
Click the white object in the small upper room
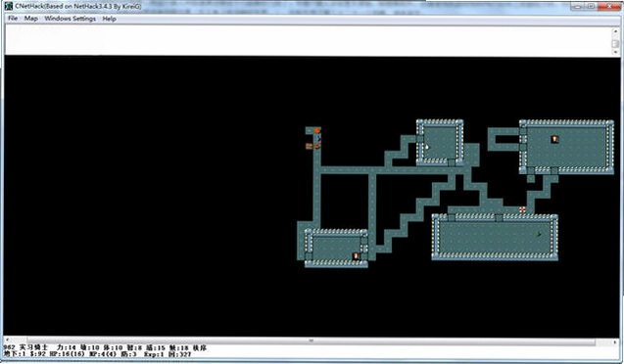pyautogui.click(x=427, y=147)
